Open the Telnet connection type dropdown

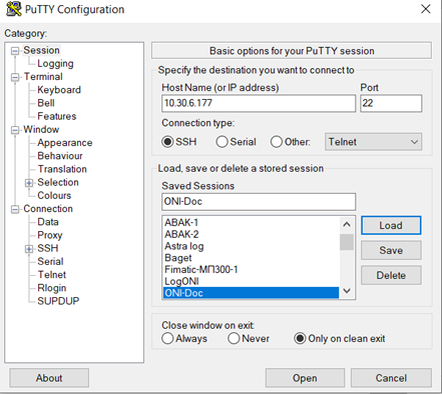click(373, 142)
